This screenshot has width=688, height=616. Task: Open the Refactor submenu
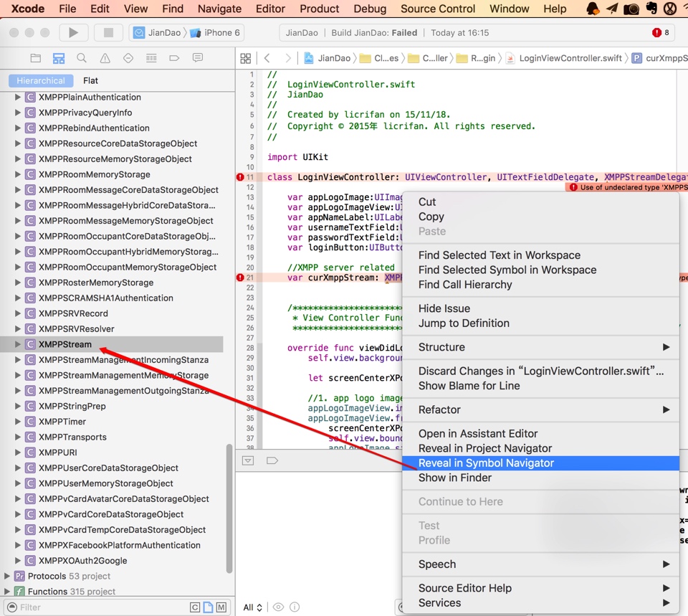click(x=540, y=409)
